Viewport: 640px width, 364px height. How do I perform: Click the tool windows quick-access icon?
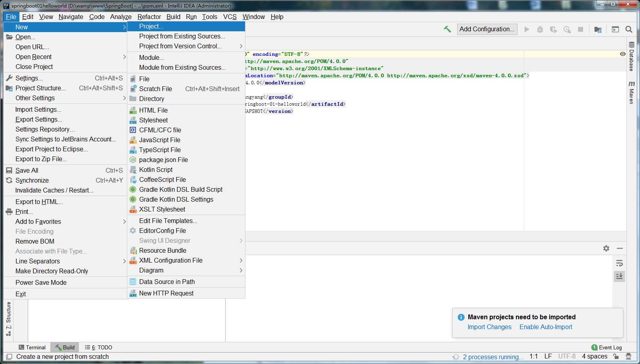(9, 356)
